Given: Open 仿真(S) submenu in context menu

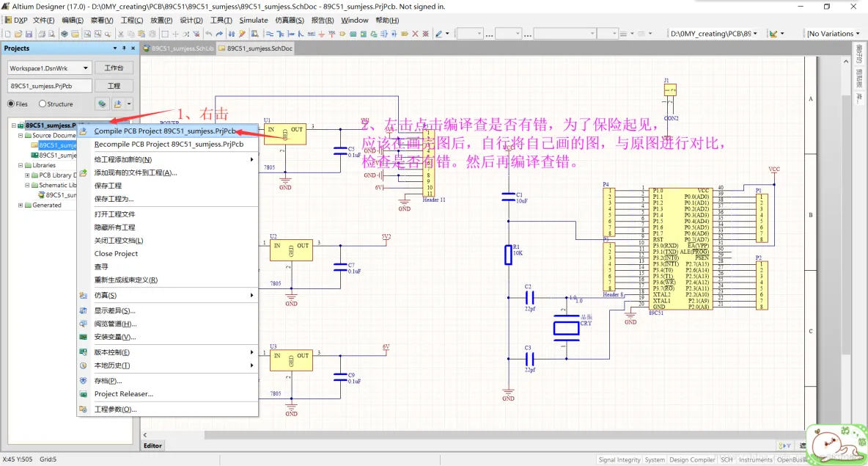Looking at the screenshot, I should click(168, 295).
